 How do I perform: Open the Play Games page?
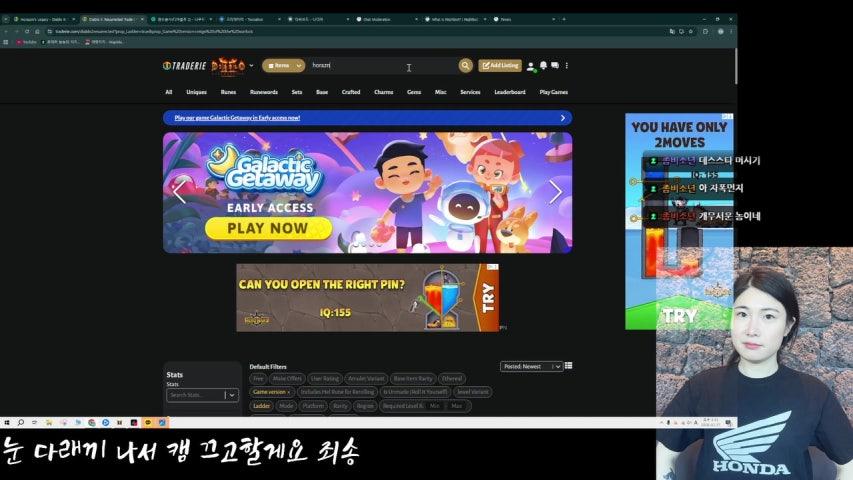click(x=554, y=92)
